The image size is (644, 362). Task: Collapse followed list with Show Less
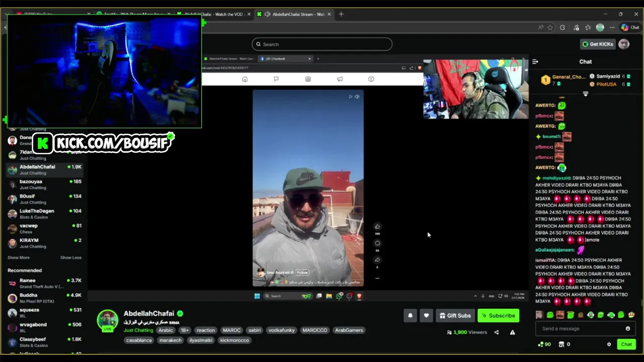pos(71,257)
